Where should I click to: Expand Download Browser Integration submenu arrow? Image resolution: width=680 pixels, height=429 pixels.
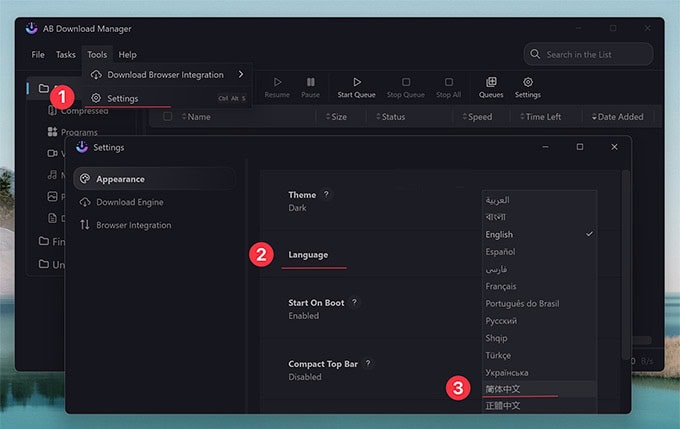point(241,75)
